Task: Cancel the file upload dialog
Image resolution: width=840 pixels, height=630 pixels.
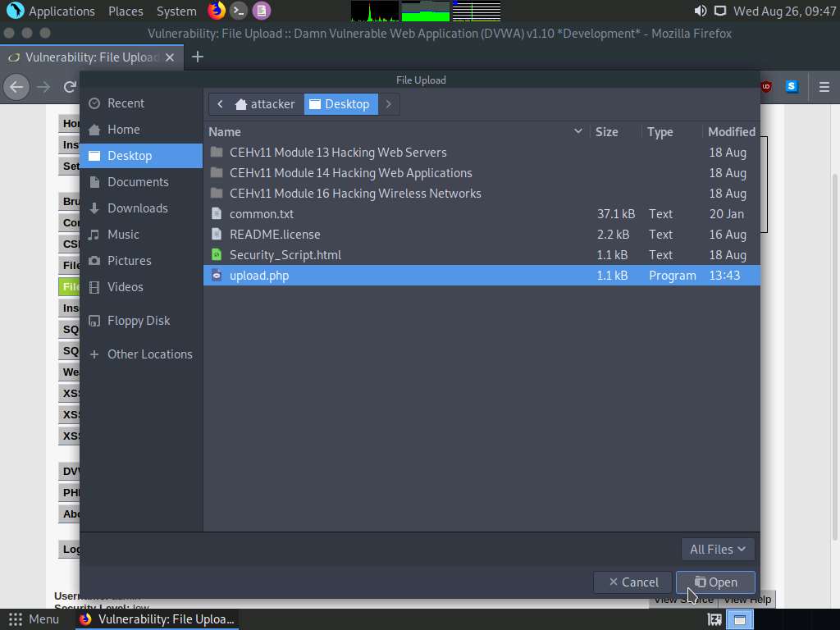Action: pos(632,582)
